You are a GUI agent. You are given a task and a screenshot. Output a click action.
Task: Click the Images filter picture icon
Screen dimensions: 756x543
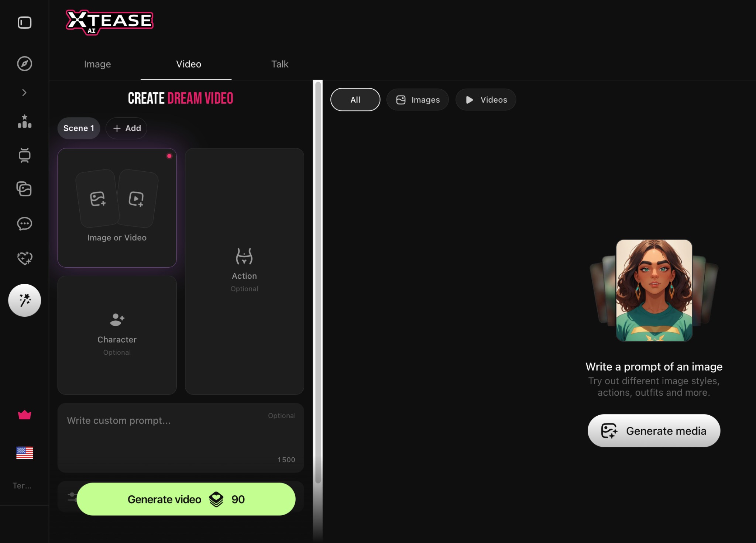pos(401,100)
